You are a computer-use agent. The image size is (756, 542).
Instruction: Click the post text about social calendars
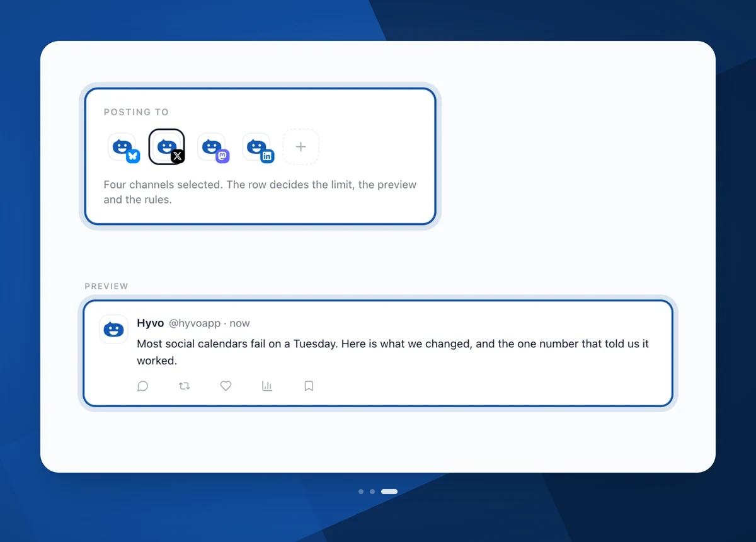click(392, 352)
